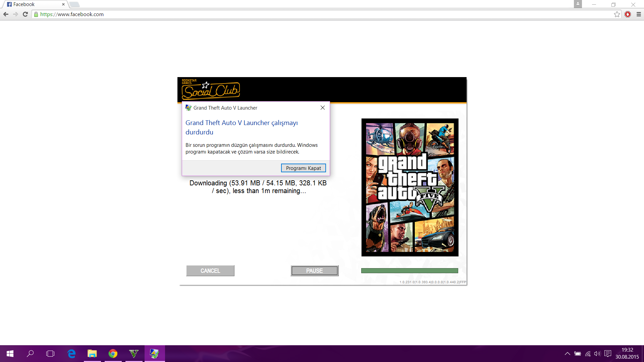Open the Windows Start menu
The height and width of the screenshot is (362, 644).
(10, 354)
